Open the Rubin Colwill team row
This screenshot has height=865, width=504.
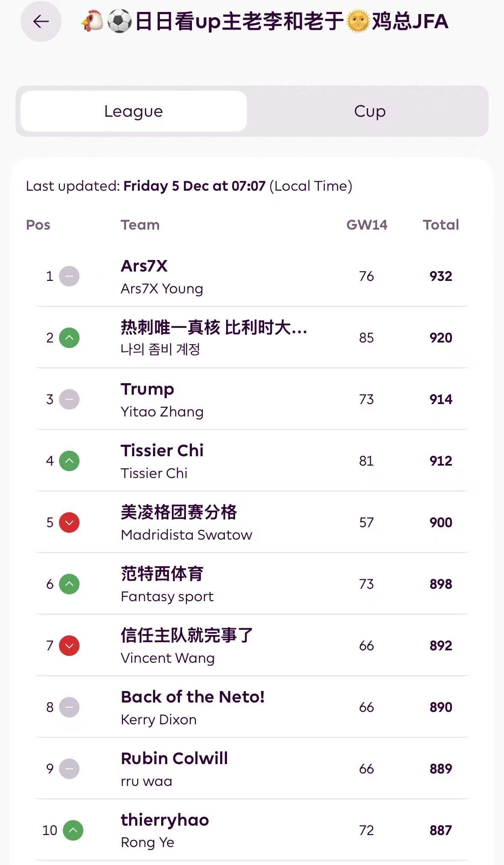click(x=174, y=759)
